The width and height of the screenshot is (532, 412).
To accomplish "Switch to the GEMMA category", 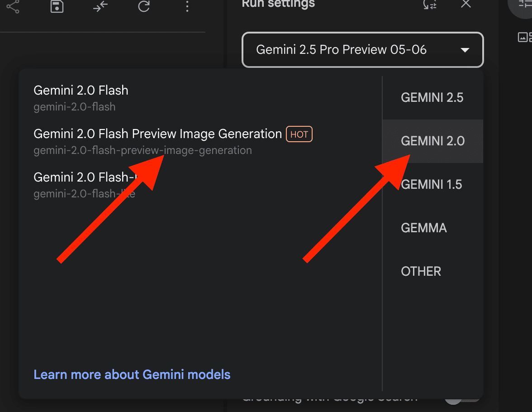I will click(424, 228).
